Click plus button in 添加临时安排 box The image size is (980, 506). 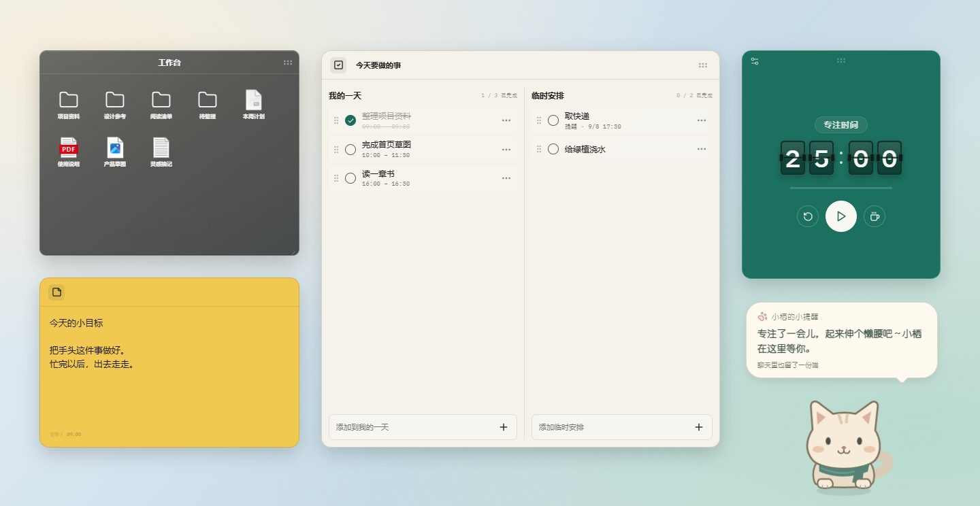pyautogui.click(x=699, y=427)
